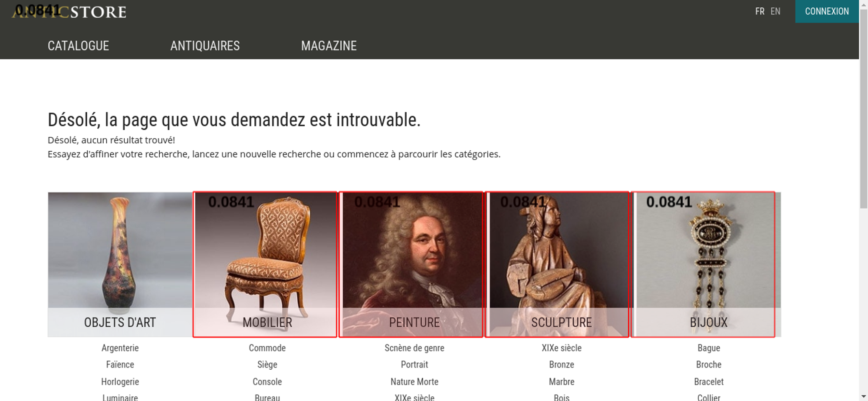Image resolution: width=868 pixels, height=401 pixels.
Task: Select the Portrait link under Peinture
Action: click(x=414, y=365)
